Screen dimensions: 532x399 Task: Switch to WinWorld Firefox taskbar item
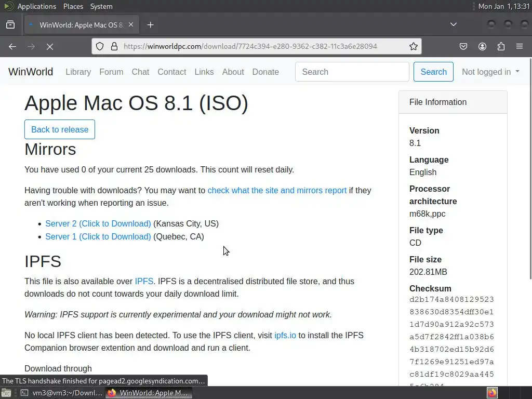point(149,393)
